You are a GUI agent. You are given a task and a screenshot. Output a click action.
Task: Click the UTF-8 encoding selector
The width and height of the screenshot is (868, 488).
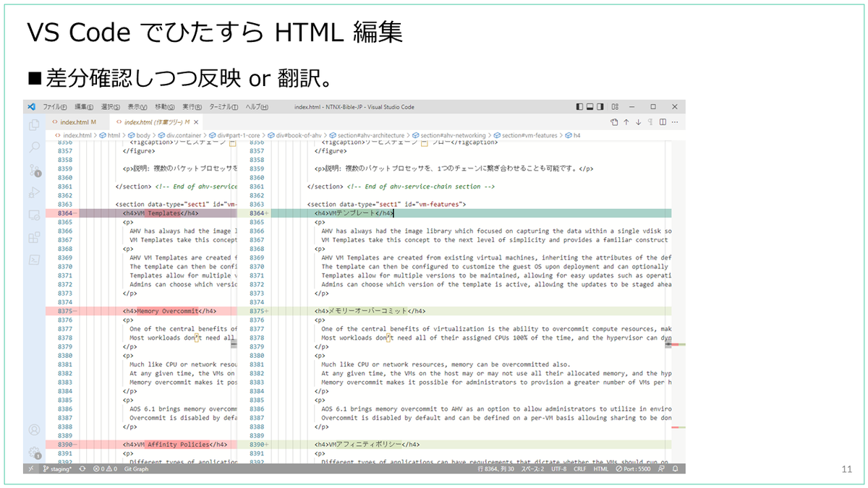558,469
